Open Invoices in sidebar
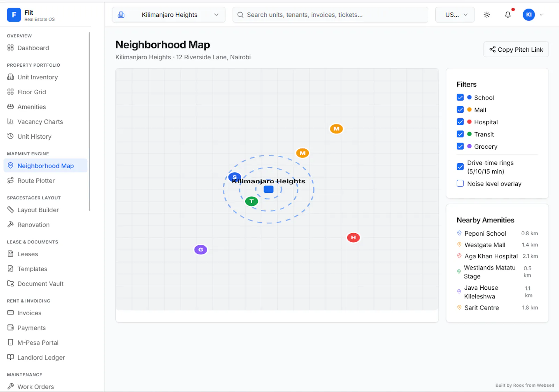The width and height of the screenshot is (559, 392). [x=45, y=313]
